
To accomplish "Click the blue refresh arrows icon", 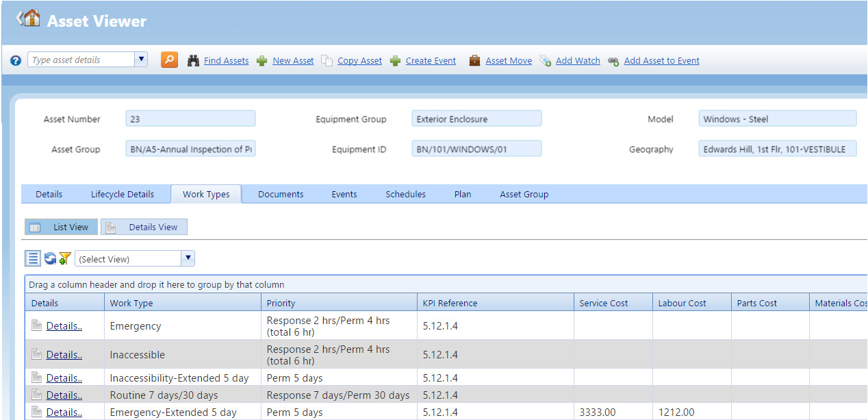I will [x=50, y=258].
